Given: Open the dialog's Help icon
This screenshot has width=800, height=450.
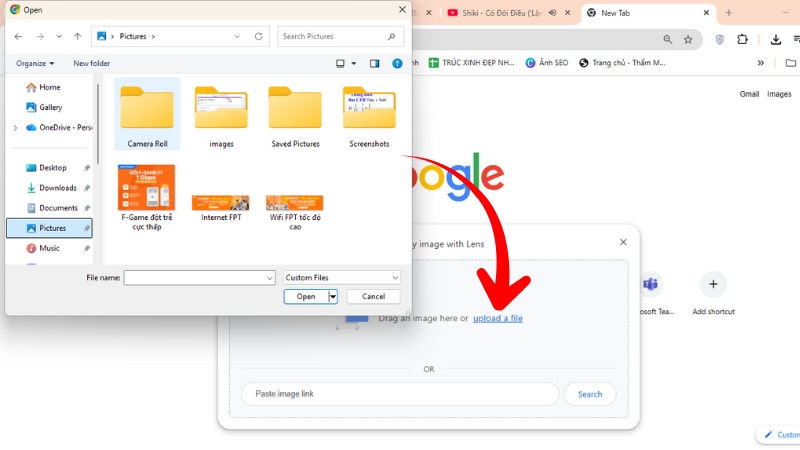Looking at the screenshot, I should point(397,63).
